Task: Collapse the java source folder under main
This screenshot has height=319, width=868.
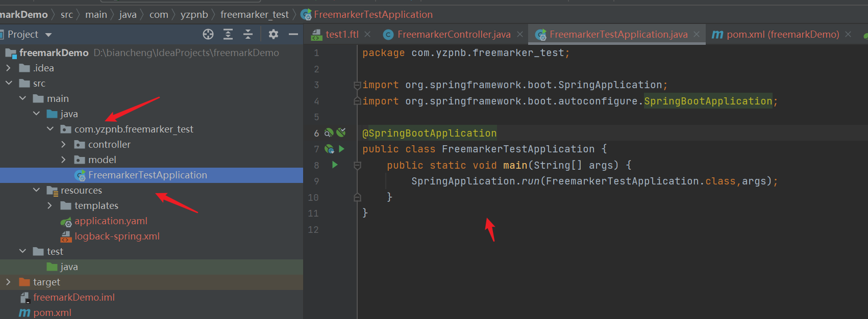Action: (x=36, y=114)
